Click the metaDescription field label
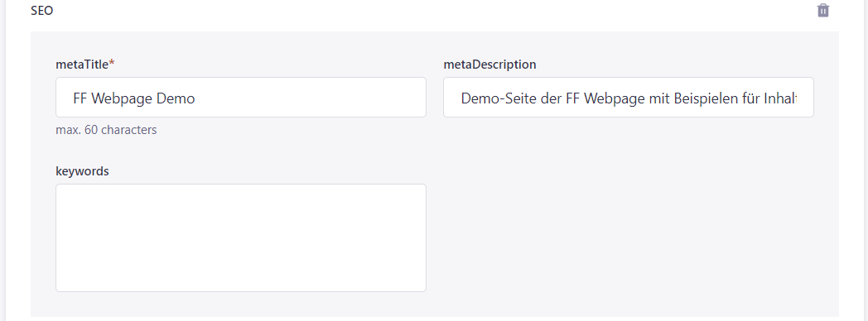Screen dimensions: 868x321 [489, 65]
